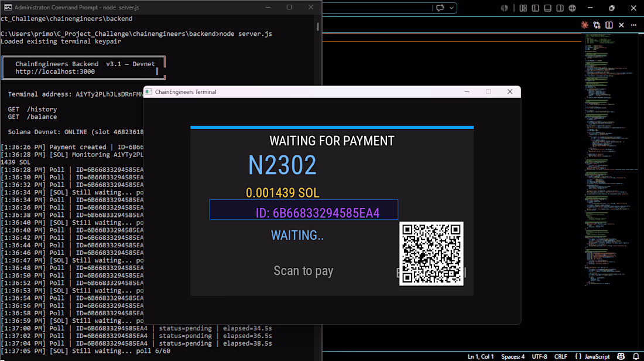Expand the chat dropdown chevron in VS Code
This screenshot has height=361, width=644.
tap(451, 8)
